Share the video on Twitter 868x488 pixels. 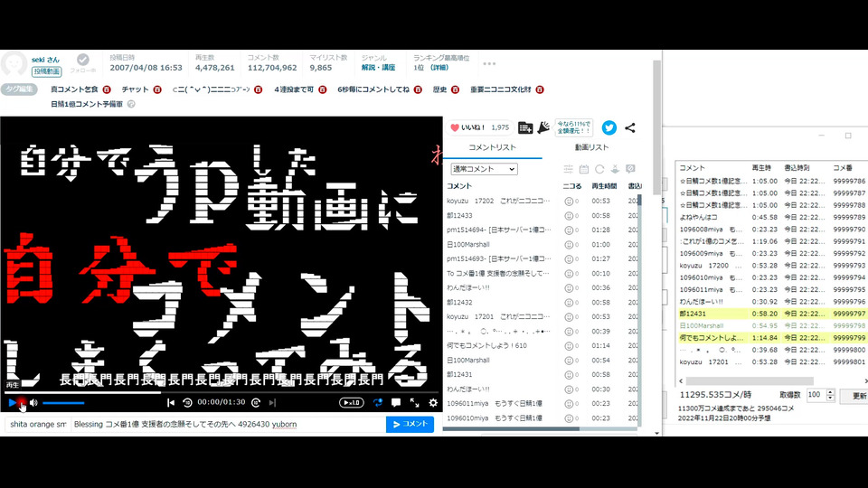[609, 127]
